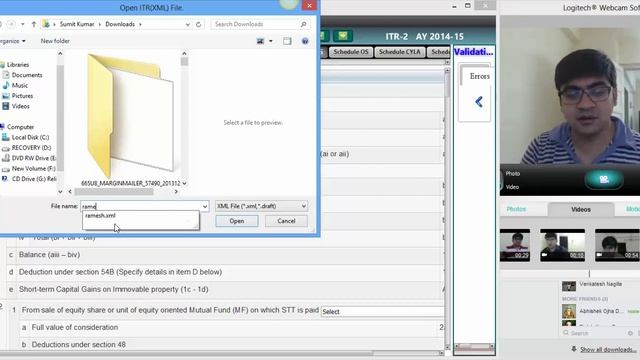This screenshot has width=640, height=360.
Task: Choose ramesh.xml from autocomplete suggestions
Action: coord(100,216)
